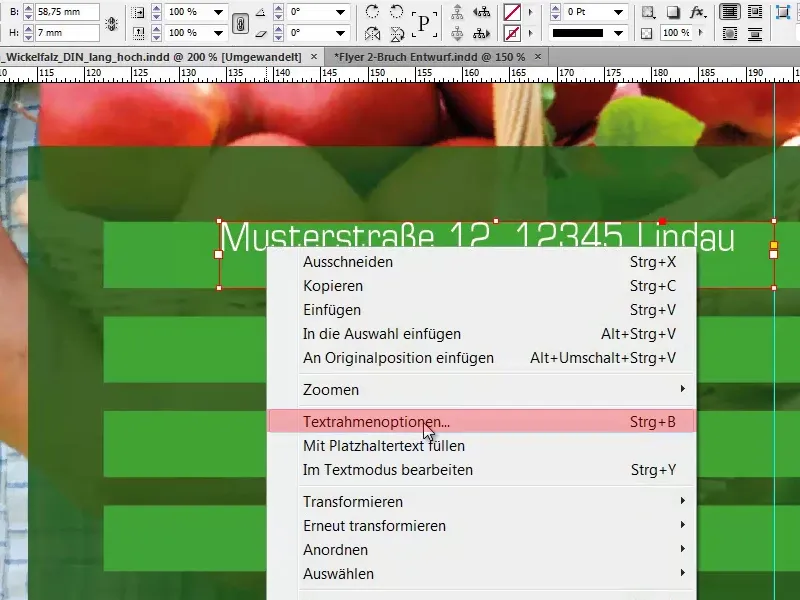Choose Mit Platzhaltertext füllen

point(482,446)
